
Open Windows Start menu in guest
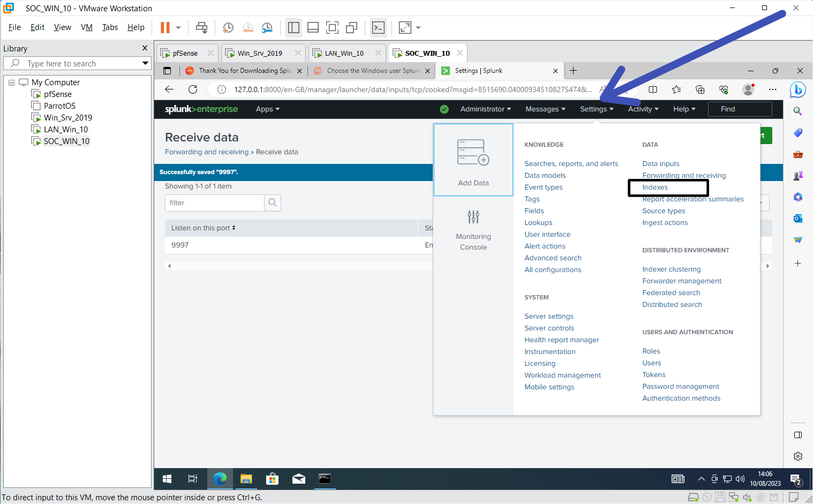click(167, 479)
